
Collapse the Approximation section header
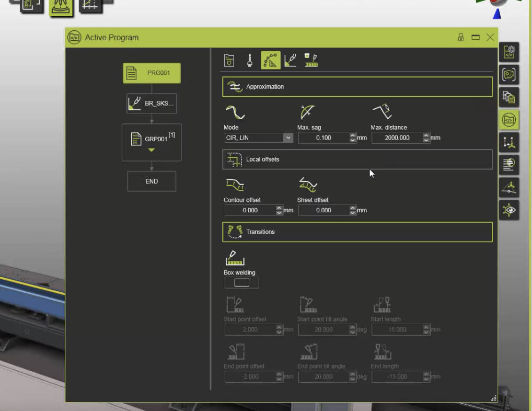tap(357, 87)
